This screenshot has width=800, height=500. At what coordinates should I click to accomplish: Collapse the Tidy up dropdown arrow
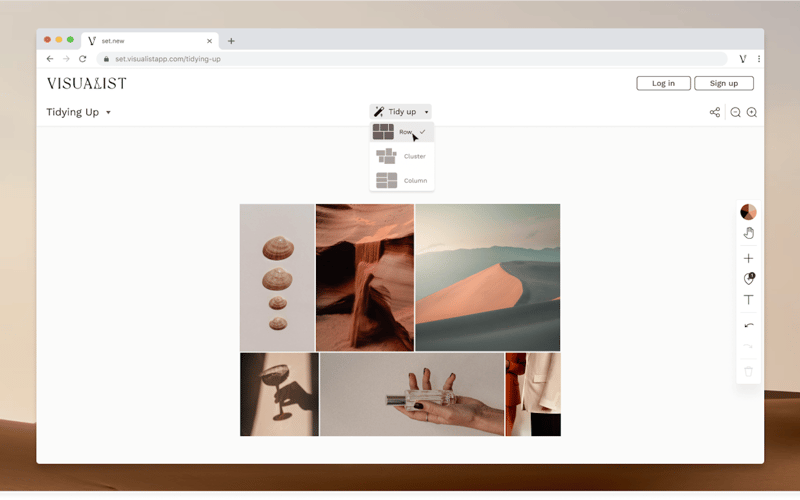[x=427, y=112]
